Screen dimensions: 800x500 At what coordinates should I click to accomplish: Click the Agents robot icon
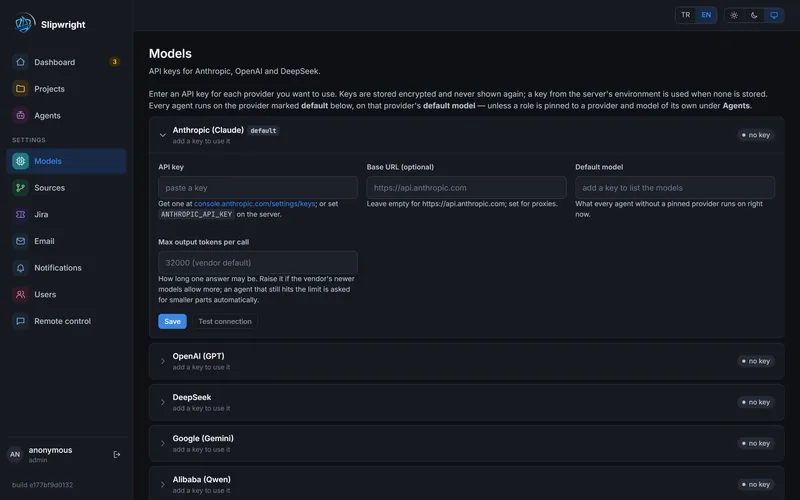(20, 115)
